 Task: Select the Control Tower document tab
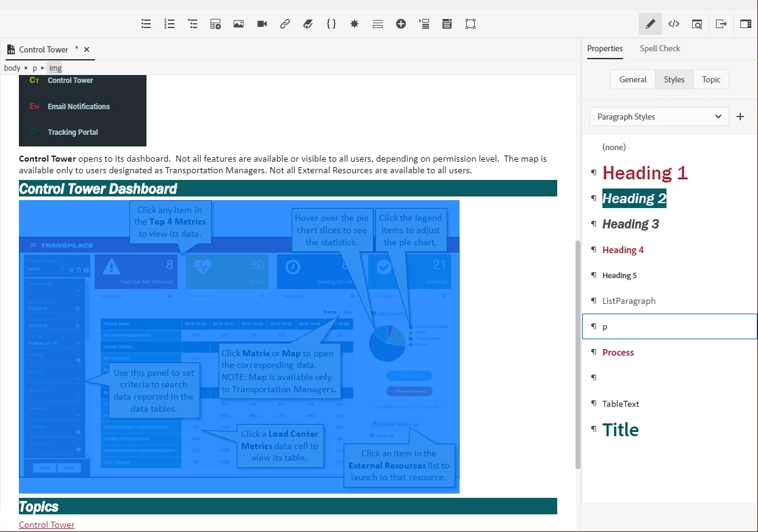[x=43, y=49]
